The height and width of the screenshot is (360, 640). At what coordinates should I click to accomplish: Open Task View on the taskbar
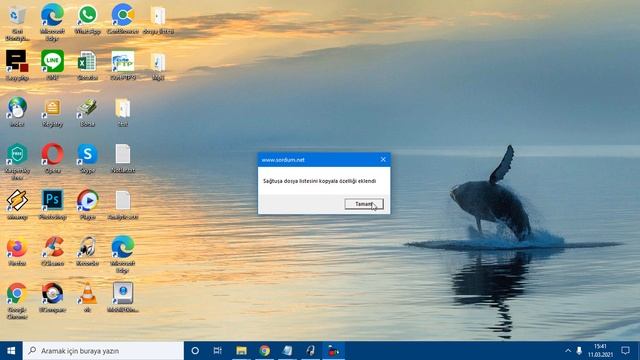218,351
